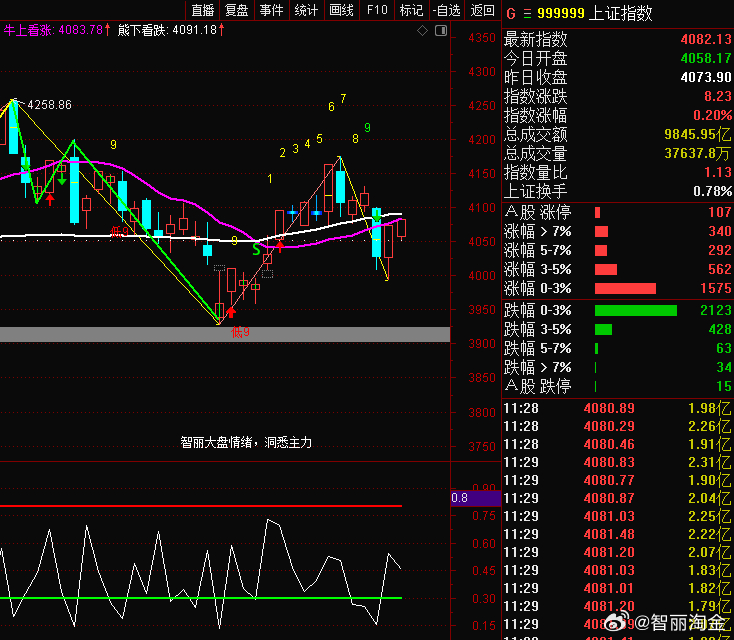The image size is (734, 640).
Task: Click the 总成交额 9845.95亿 row
Action: (x=617, y=134)
